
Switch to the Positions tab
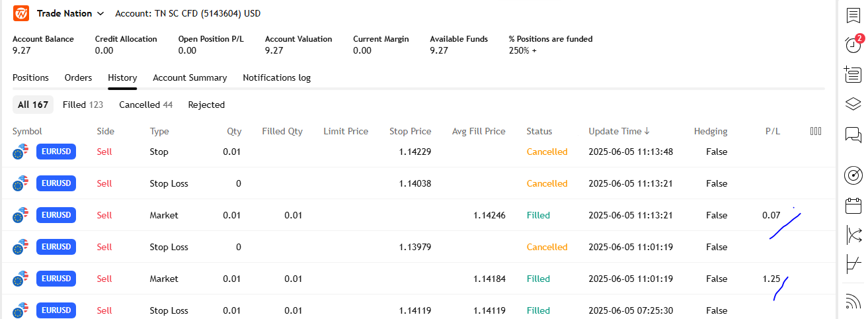30,77
